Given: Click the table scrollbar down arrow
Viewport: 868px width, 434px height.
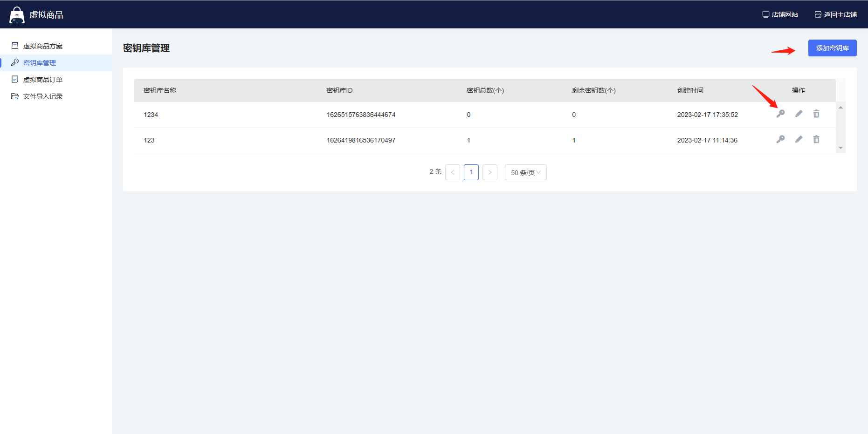Looking at the screenshot, I should (840, 148).
